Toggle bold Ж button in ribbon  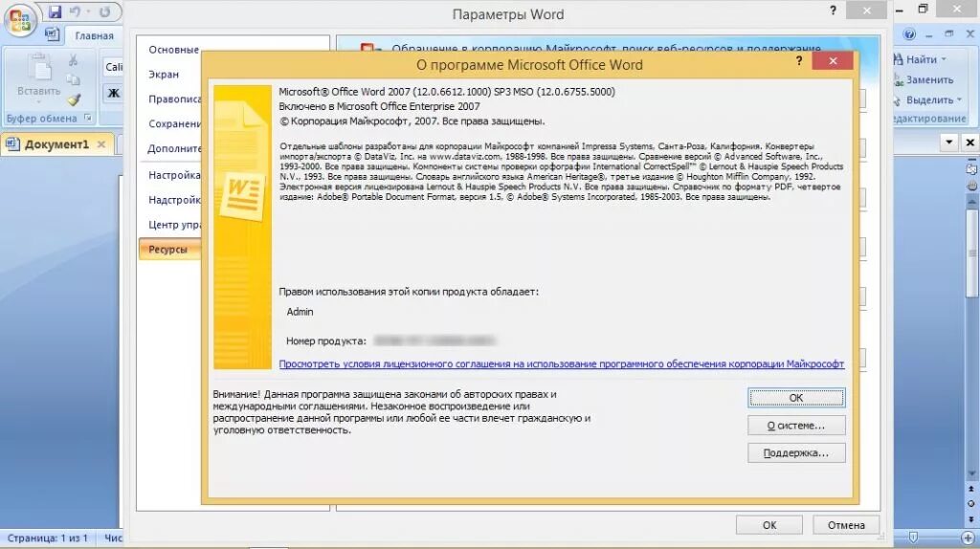pos(113,93)
